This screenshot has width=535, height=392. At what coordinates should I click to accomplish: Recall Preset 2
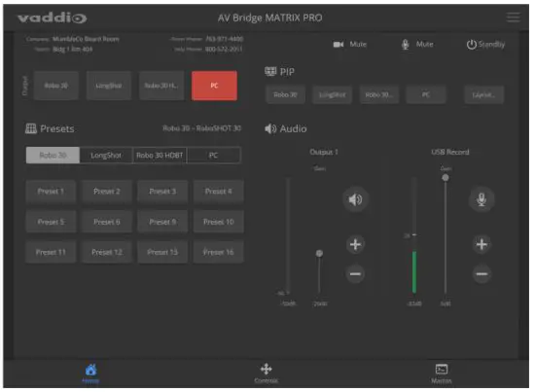(107, 192)
